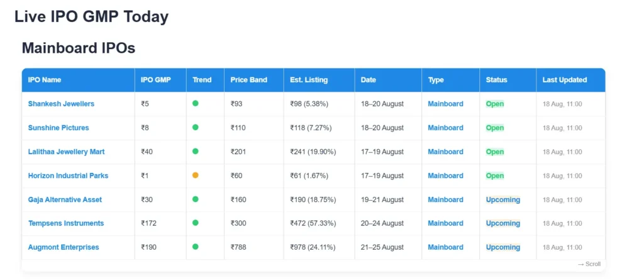
Task: Click the ₹978 (24.11%) estimated listing value
Action: (313, 247)
